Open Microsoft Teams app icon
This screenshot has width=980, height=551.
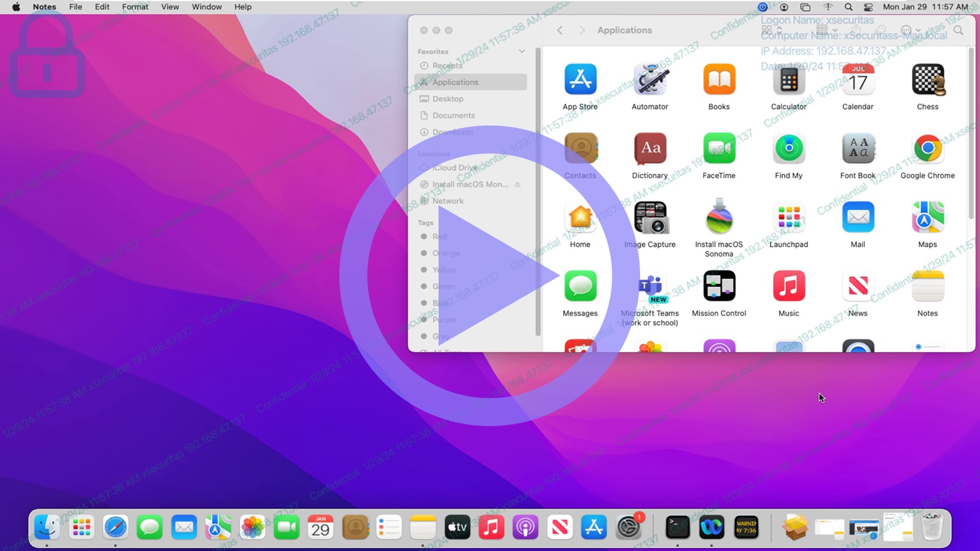pos(650,287)
